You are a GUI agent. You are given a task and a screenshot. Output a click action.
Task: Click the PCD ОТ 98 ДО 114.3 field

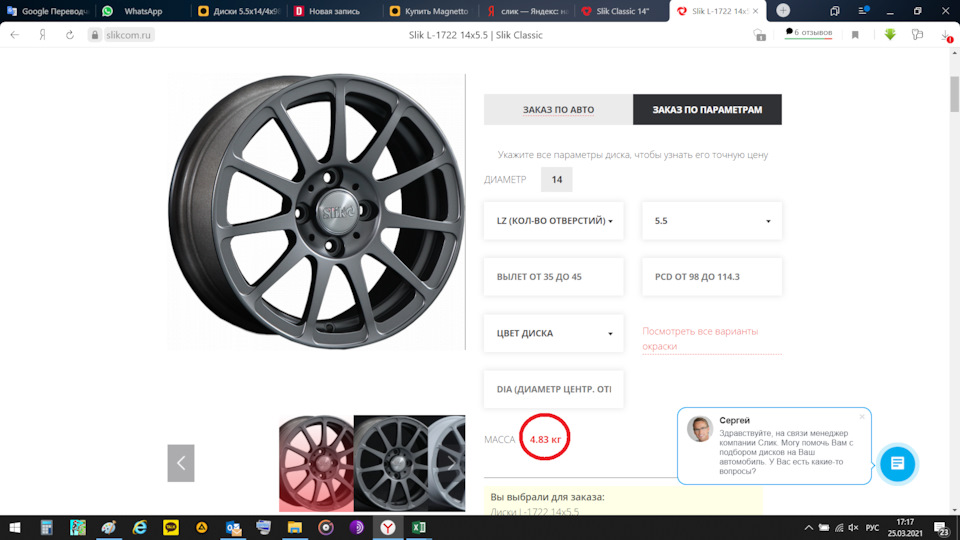[x=712, y=277]
